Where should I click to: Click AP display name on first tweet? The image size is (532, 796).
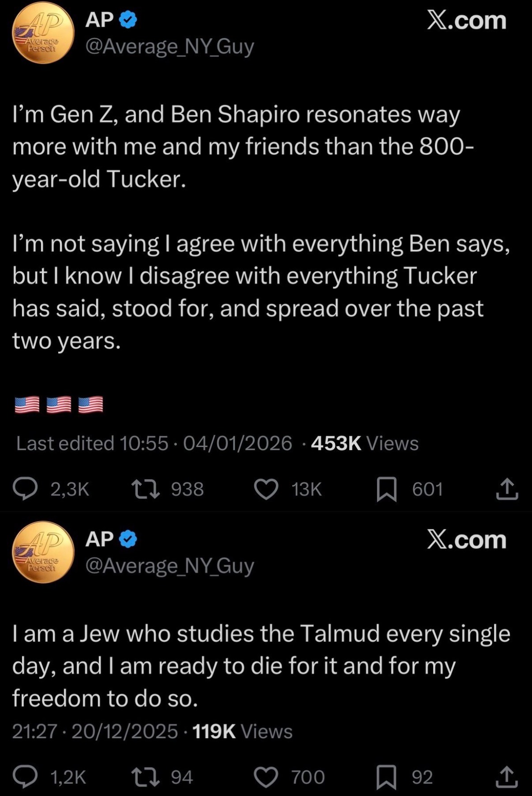[99, 20]
